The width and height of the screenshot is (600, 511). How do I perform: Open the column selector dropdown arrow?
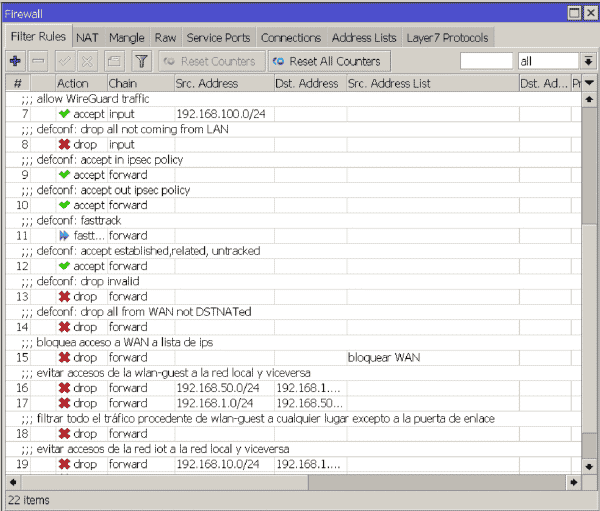(x=589, y=83)
